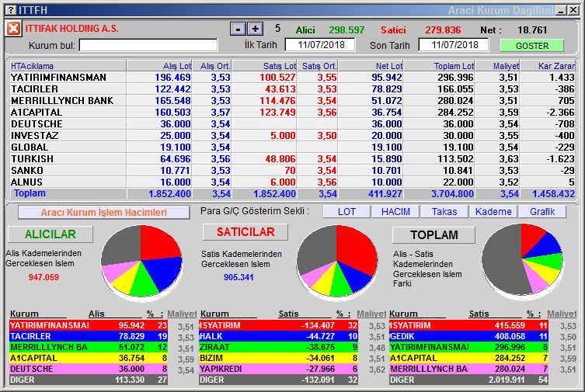Screen dimensions: 585x392
Task: Click the SATICILAR button
Action: [245, 232]
